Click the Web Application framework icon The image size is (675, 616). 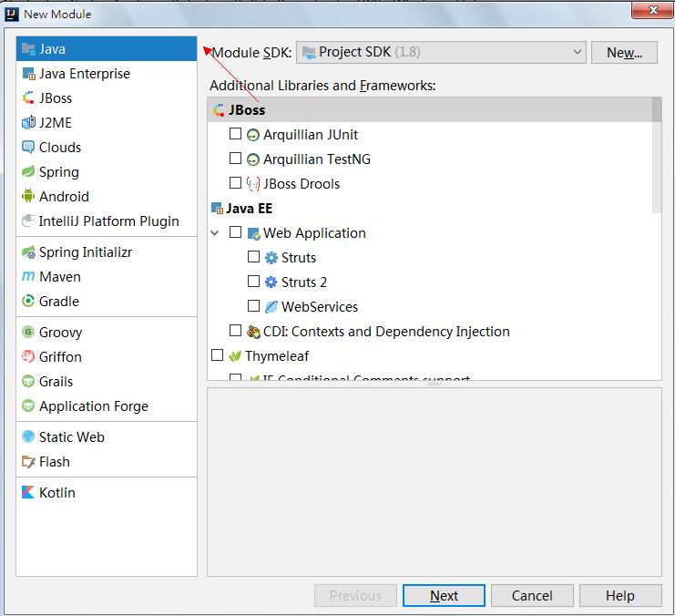tap(254, 233)
